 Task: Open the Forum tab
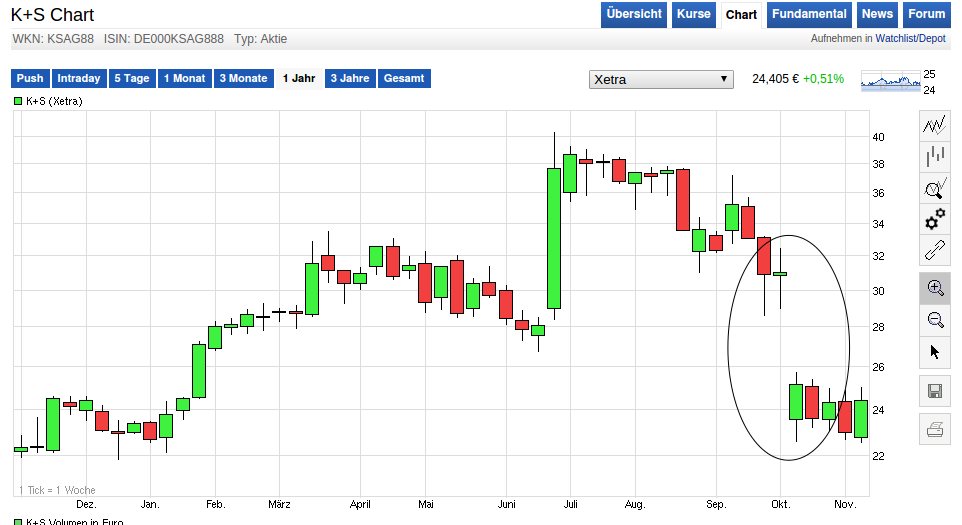pyautogui.click(x=926, y=14)
